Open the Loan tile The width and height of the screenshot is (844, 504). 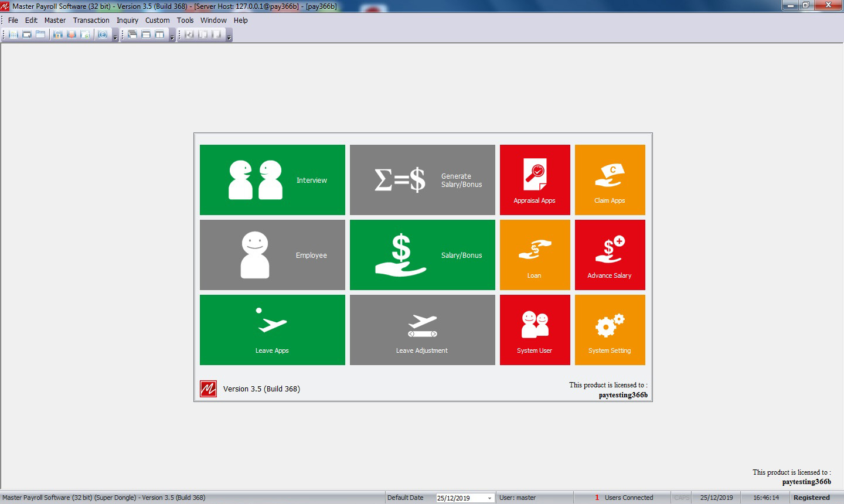tap(535, 255)
